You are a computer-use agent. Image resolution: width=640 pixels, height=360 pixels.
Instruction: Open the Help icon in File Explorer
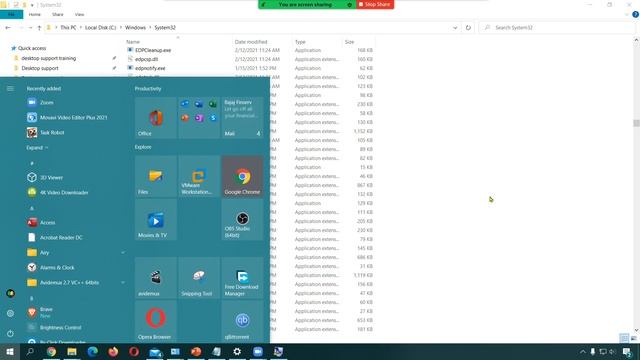pyautogui.click(x=636, y=14)
